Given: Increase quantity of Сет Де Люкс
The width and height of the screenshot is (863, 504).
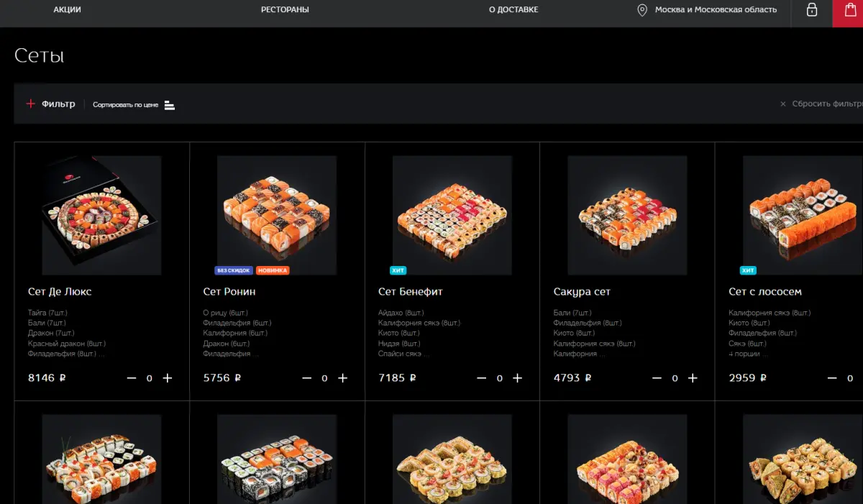Looking at the screenshot, I should 168,378.
